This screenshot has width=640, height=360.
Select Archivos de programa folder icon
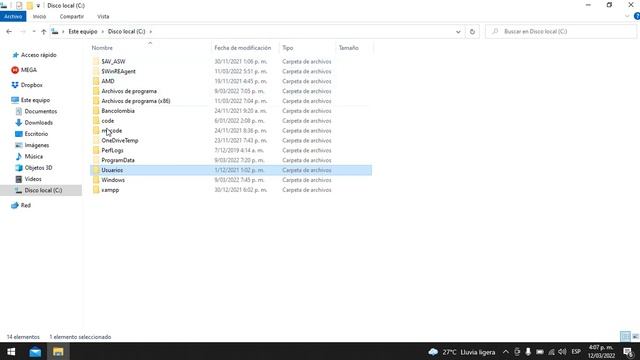click(x=96, y=91)
